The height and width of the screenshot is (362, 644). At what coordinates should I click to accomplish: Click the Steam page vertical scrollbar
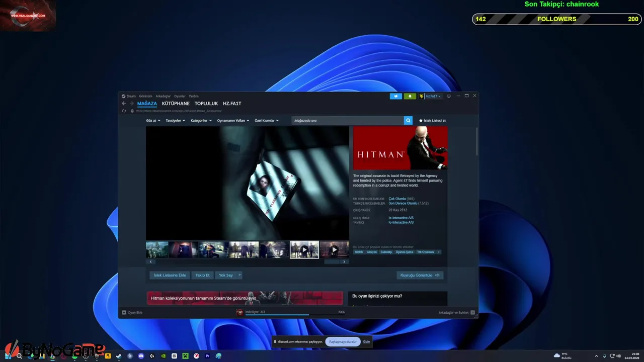(x=476, y=141)
